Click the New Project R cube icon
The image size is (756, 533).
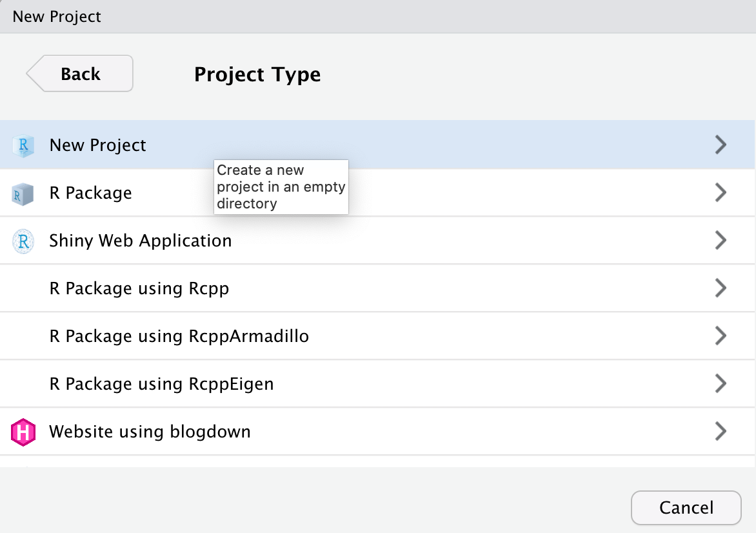23,145
